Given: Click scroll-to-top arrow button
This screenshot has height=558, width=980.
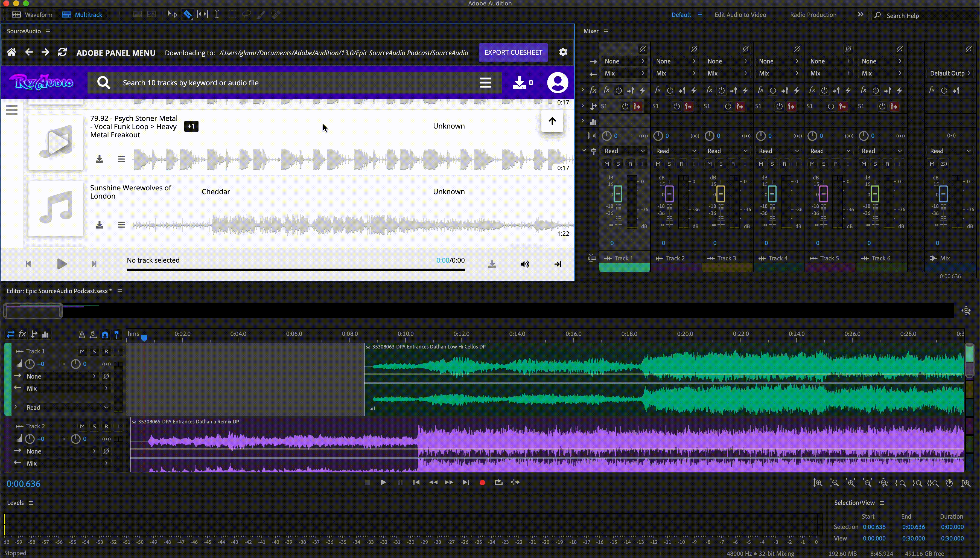Looking at the screenshot, I should (x=552, y=121).
